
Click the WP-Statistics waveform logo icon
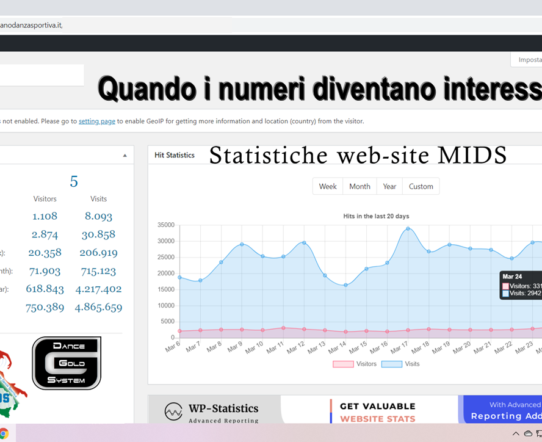coord(173,411)
